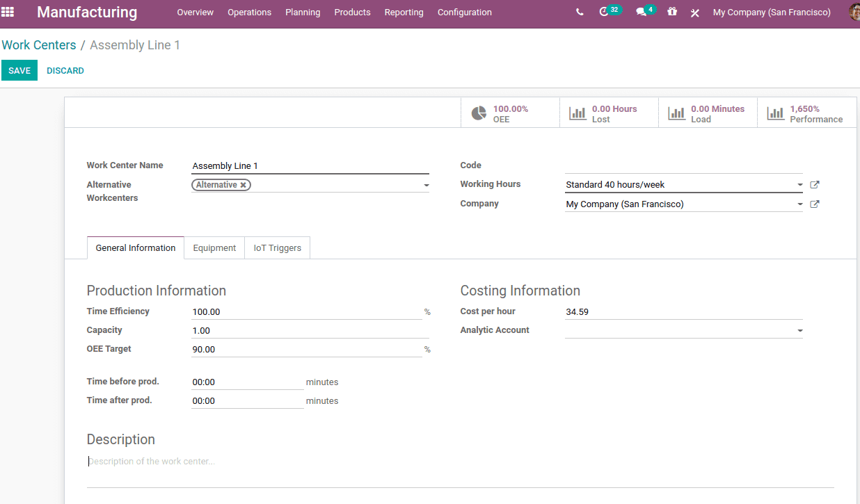Switch to the Equipment tab

pos(214,248)
